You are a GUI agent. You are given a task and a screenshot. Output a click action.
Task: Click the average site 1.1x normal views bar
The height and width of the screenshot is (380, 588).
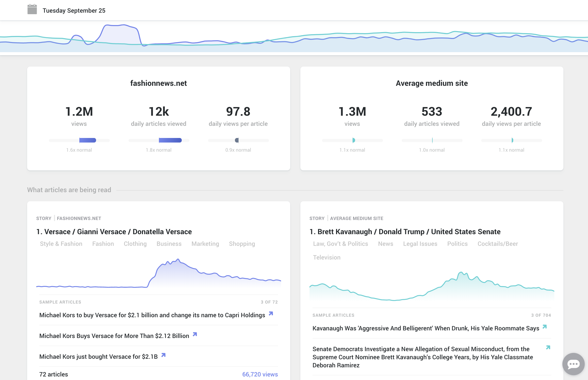tap(353, 140)
